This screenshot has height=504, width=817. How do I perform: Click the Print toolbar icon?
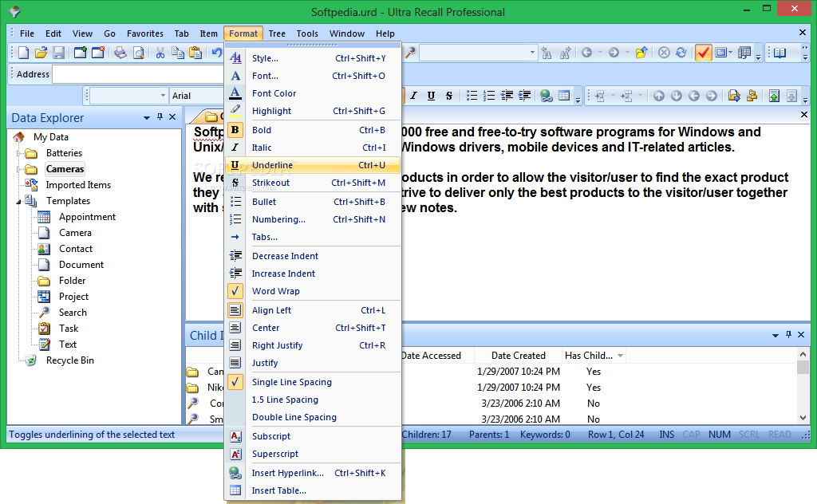[120, 53]
